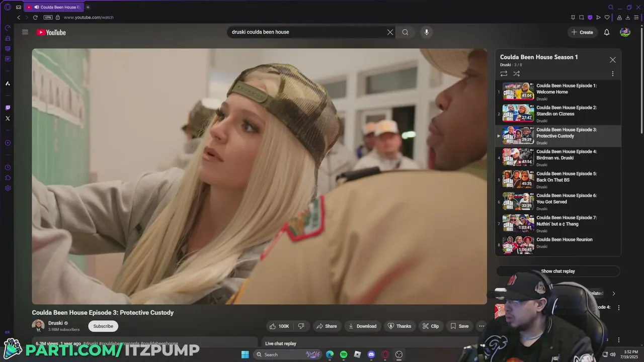The height and width of the screenshot is (362, 644).
Task: Click the browser address bar URL
Action: pyautogui.click(x=89, y=17)
